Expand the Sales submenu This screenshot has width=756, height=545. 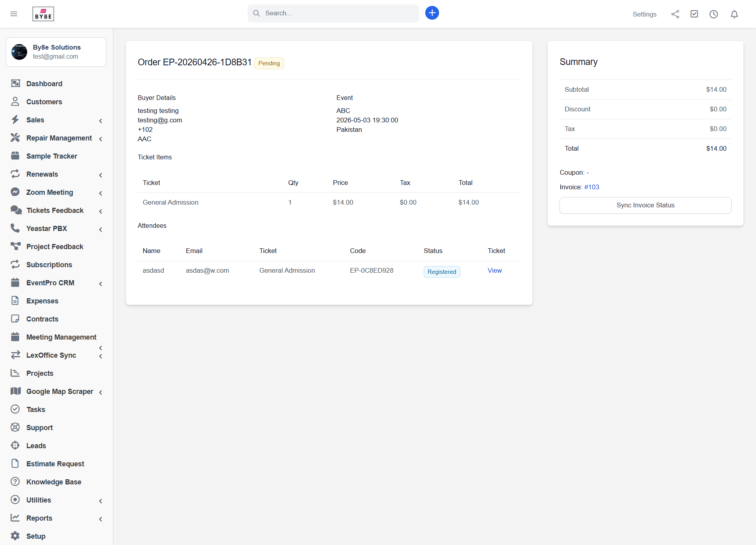point(100,121)
